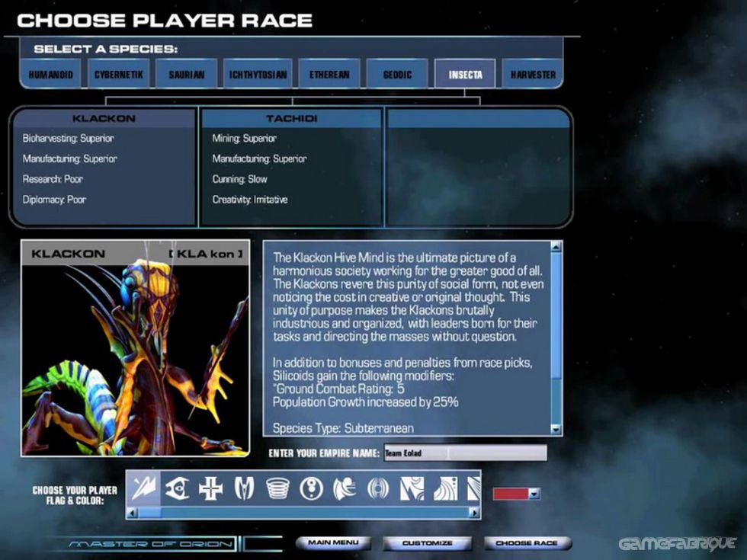Switch to the Geodic species tab
This screenshot has width=747, height=560.
[397, 75]
